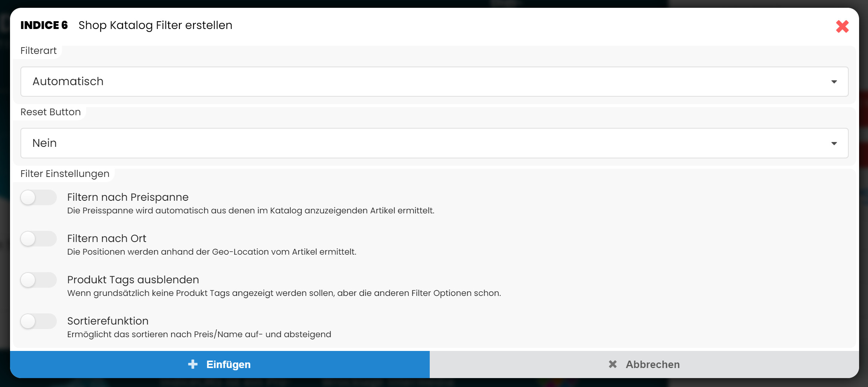868x387 pixels.
Task: Turn on the Filtern nach Ort switch
Action: coord(39,239)
